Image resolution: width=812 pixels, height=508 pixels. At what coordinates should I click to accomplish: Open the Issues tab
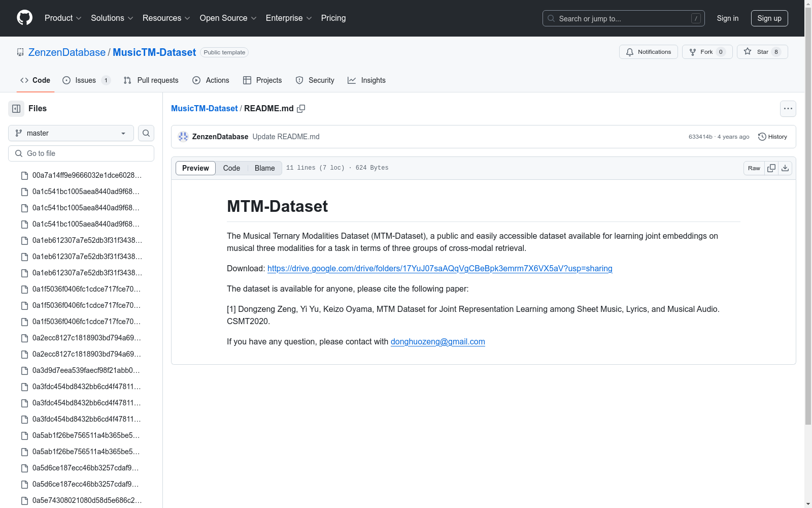coord(85,80)
